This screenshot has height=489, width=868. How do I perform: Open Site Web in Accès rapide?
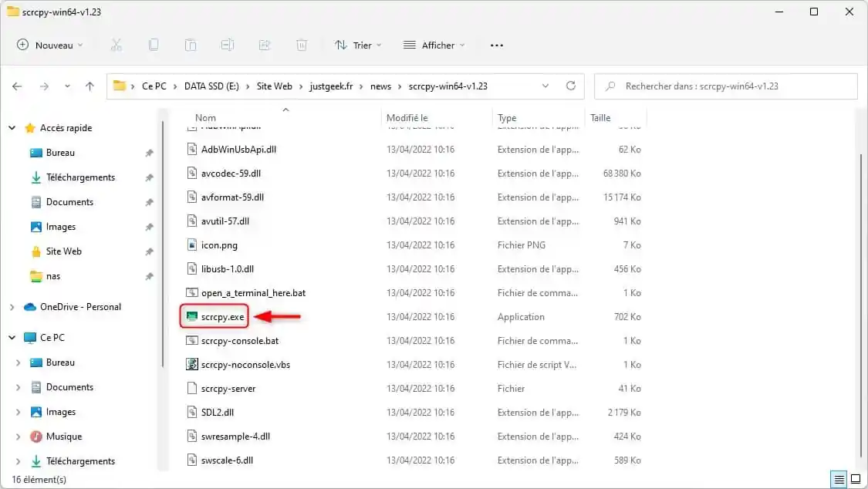(x=63, y=251)
